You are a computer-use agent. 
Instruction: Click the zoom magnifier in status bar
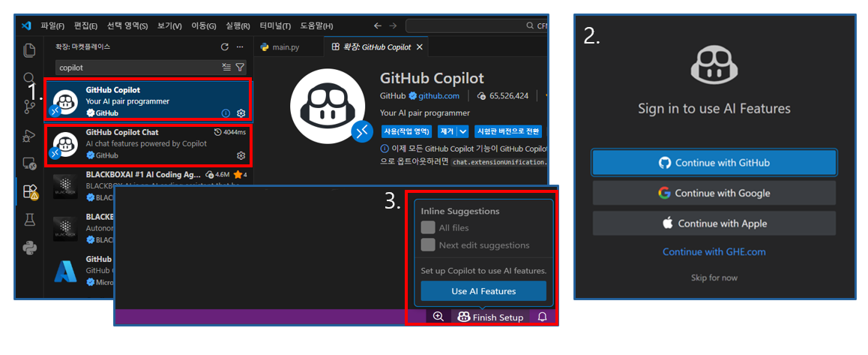click(438, 317)
